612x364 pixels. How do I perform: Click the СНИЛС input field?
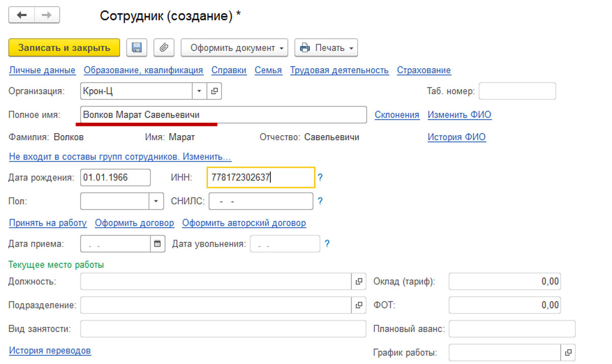[261, 201]
